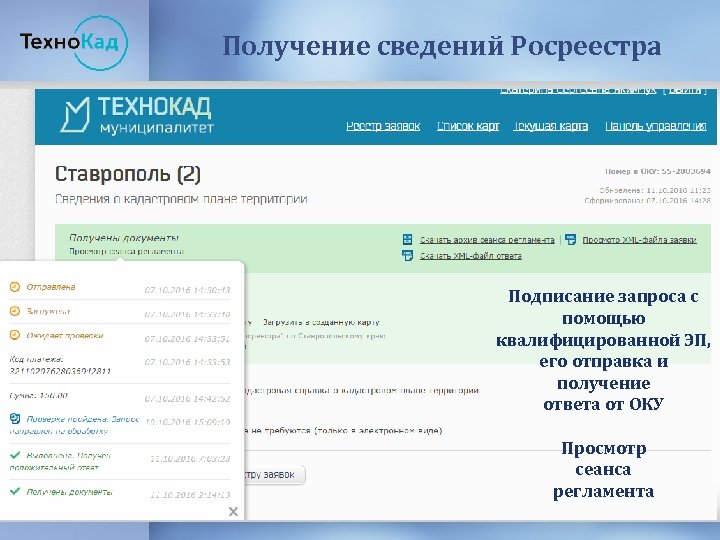This screenshot has width=720, height=540.
Task: Select the Обновлена date line
Action: pos(655,190)
